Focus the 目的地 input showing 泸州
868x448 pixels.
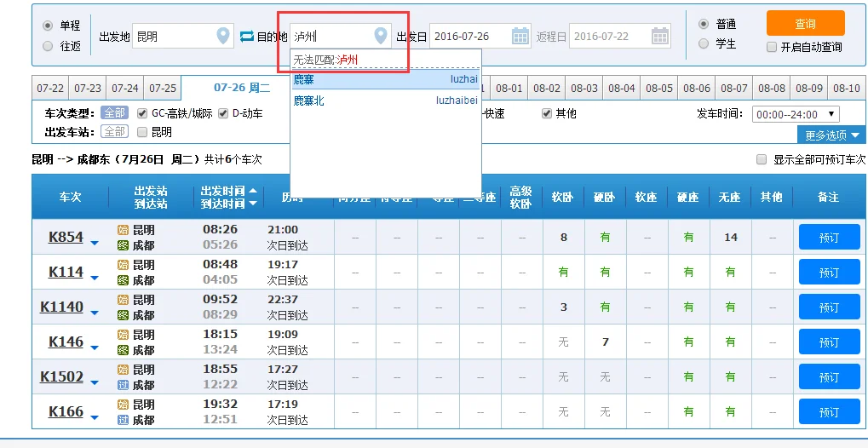[x=341, y=37]
